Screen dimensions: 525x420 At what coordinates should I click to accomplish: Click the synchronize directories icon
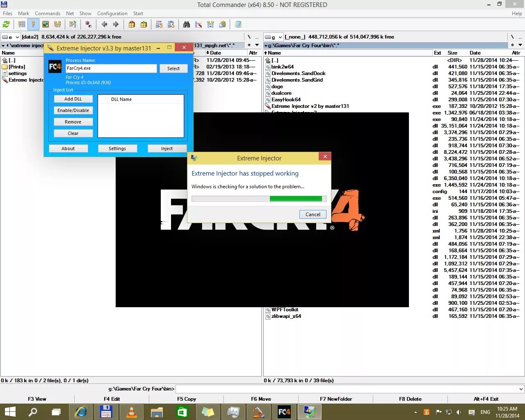210,25
